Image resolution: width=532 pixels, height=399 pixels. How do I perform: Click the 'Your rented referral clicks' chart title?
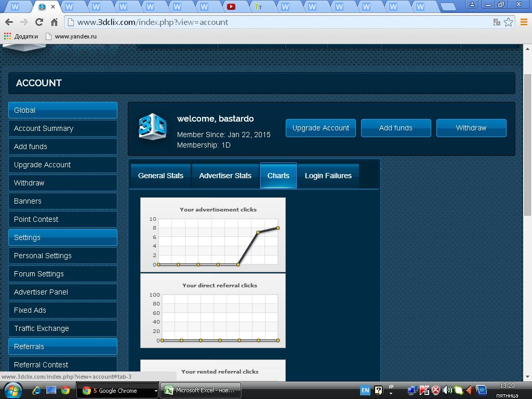pos(220,371)
